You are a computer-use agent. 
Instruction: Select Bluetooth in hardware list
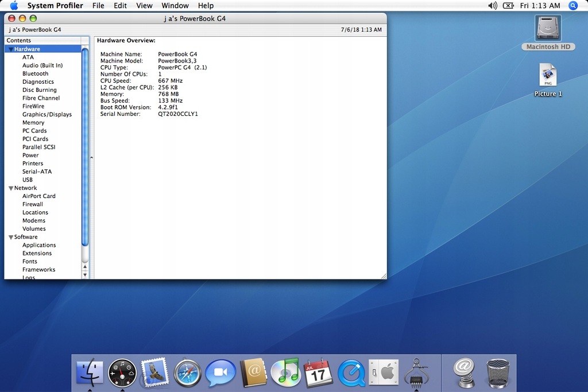(x=35, y=73)
